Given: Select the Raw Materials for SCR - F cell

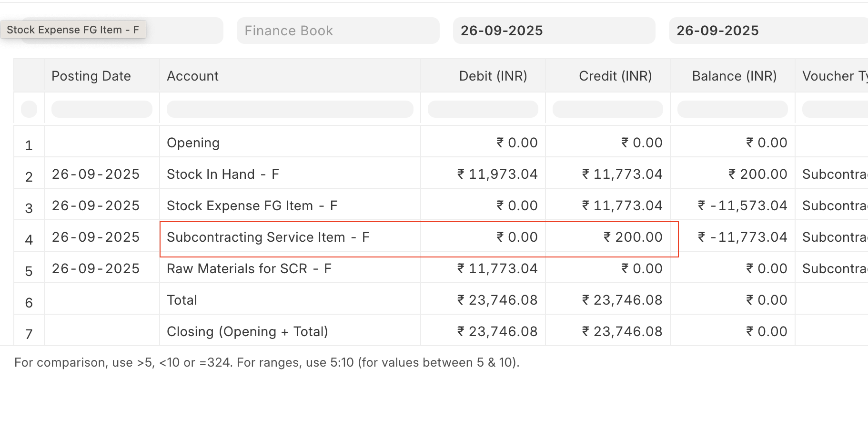Looking at the screenshot, I should pos(249,268).
